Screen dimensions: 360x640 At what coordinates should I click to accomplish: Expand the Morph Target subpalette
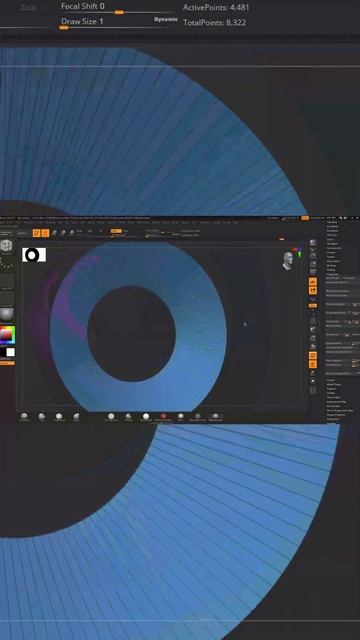[x=333, y=384]
